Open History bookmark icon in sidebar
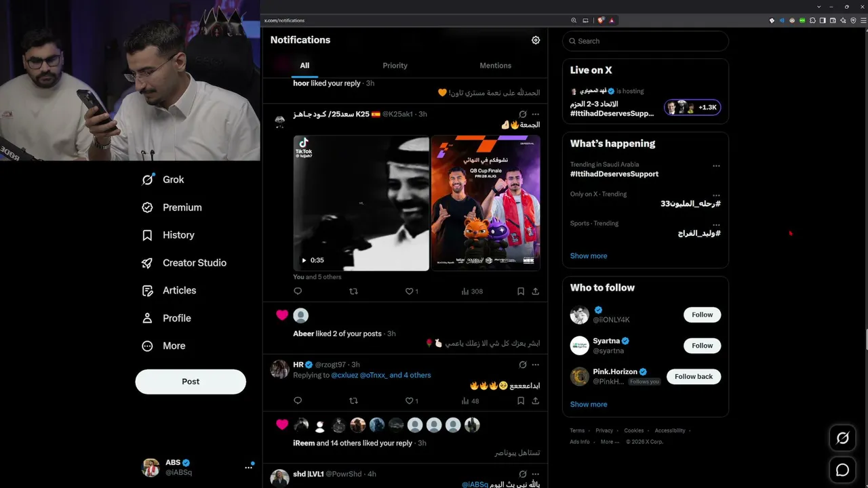 click(147, 235)
